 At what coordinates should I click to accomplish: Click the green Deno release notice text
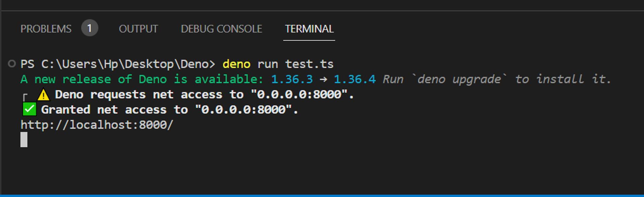pyautogui.click(x=141, y=79)
